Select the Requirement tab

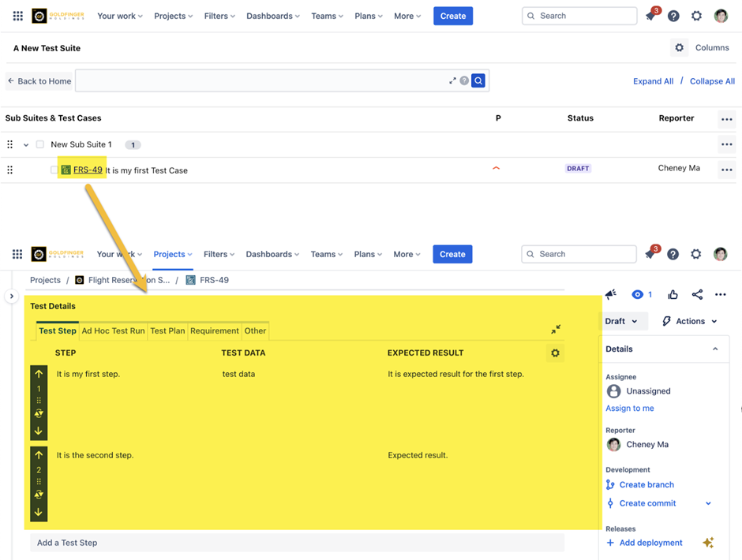point(214,331)
